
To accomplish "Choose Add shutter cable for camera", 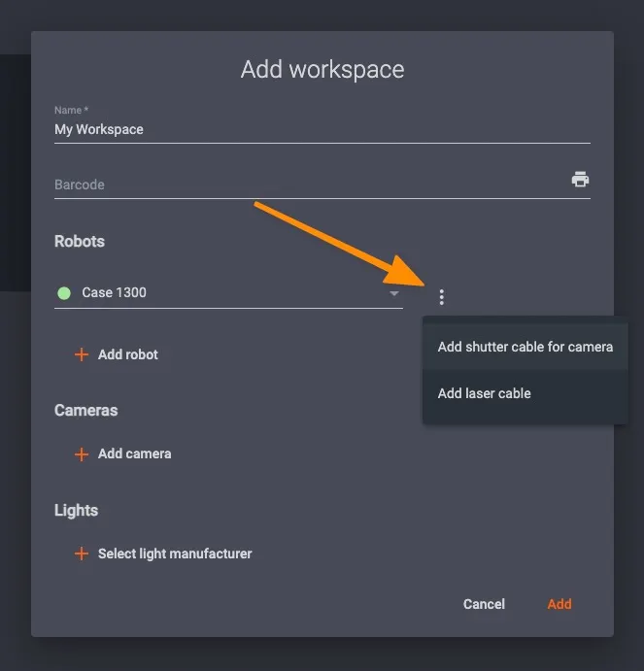I will tap(525, 347).
